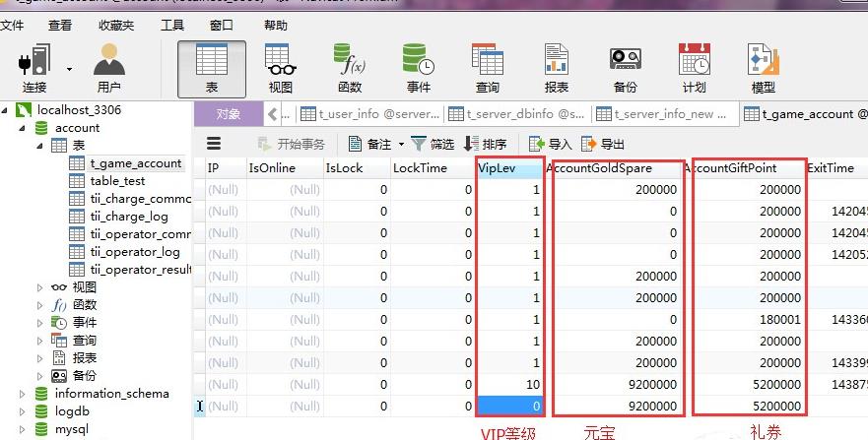Switch to t_game_account tab
868x440 pixels.
point(805,114)
